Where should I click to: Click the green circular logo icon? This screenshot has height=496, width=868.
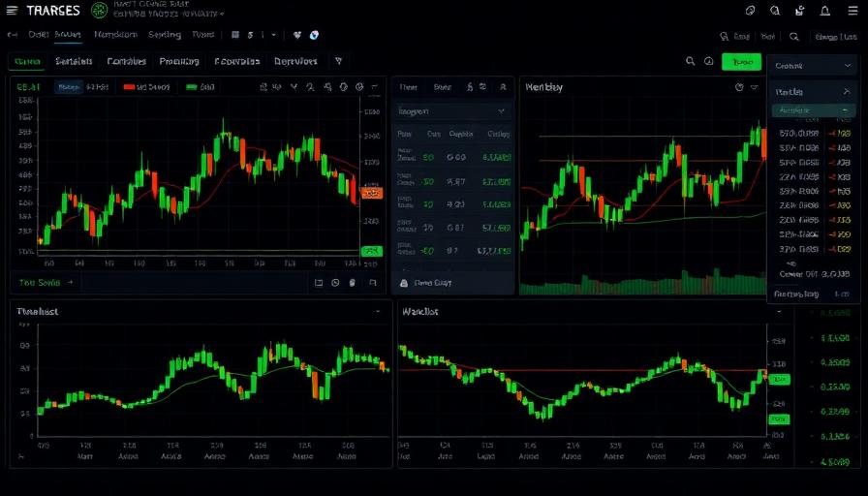99,11
